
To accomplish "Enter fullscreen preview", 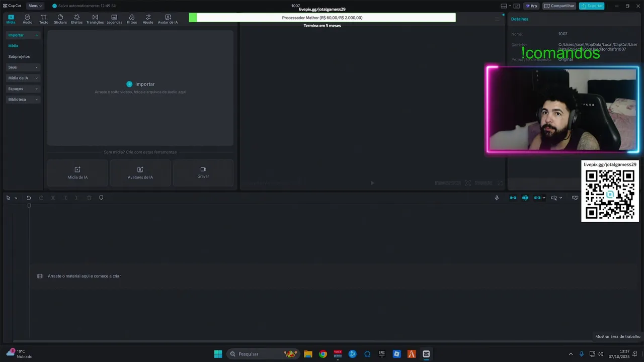I will tap(500, 183).
